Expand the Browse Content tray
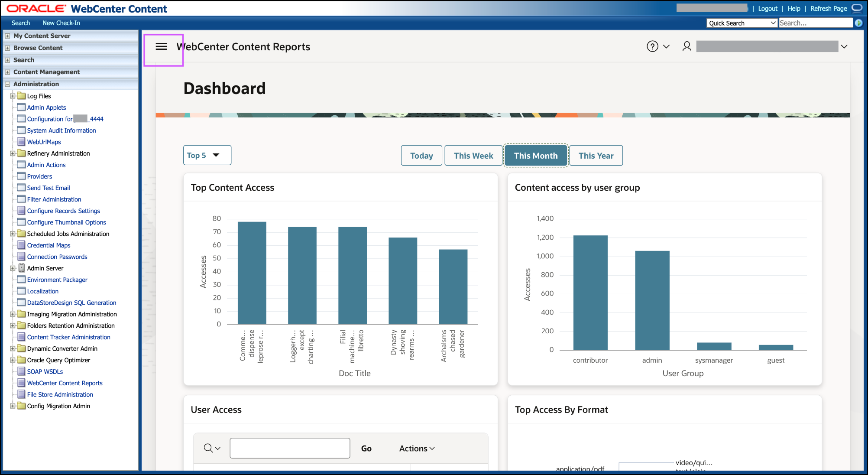Image resolution: width=868 pixels, height=475 pixels. click(x=7, y=48)
